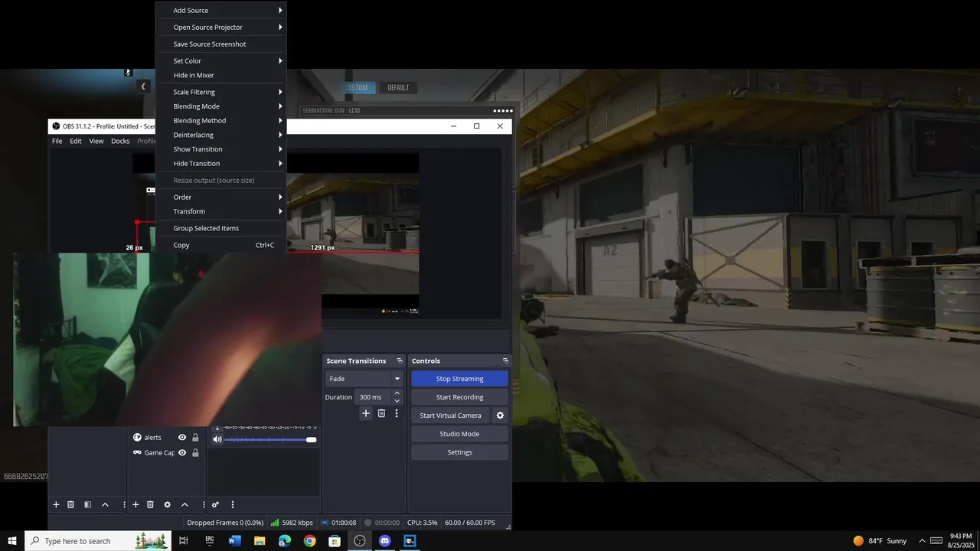The image size is (980, 551).
Task: Open the Docks menu in OBS
Action: click(120, 141)
